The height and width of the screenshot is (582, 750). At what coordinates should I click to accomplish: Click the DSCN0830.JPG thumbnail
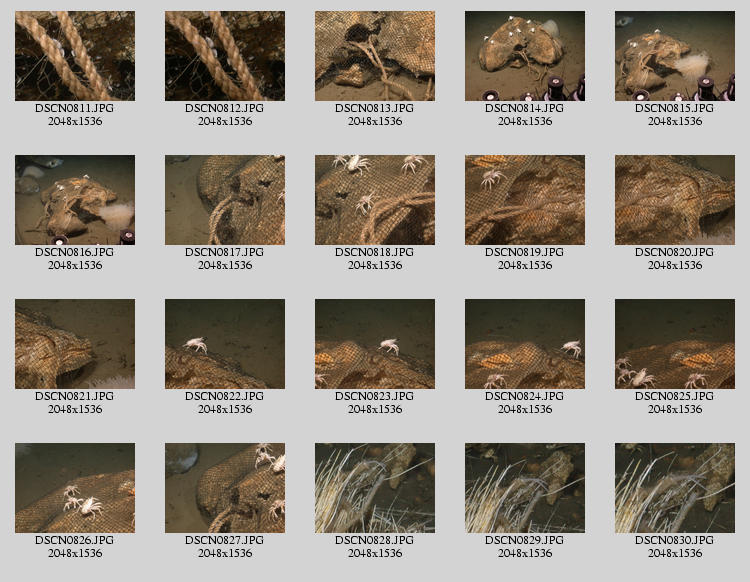[x=675, y=488]
